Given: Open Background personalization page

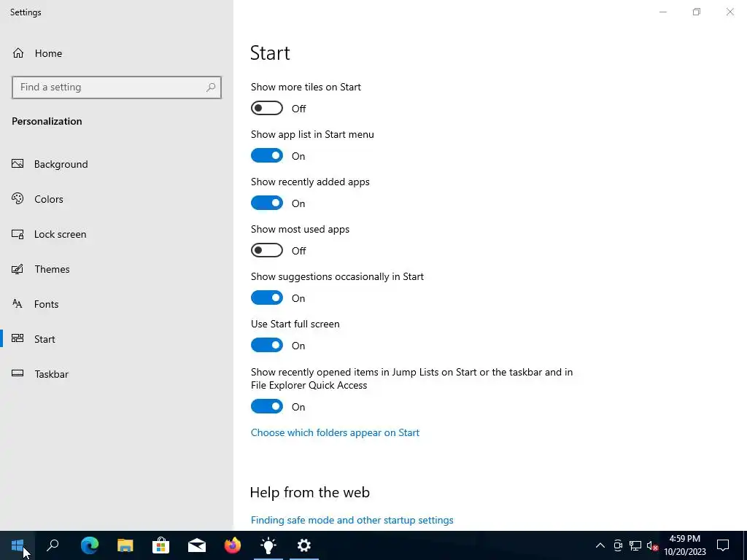Looking at the screenshot, I should [50, 164].
